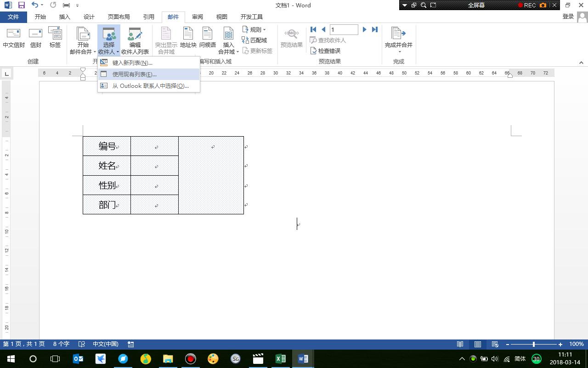This screenshot has width=588, height=368.
Task: Click the record number input field
Action: 344,29
